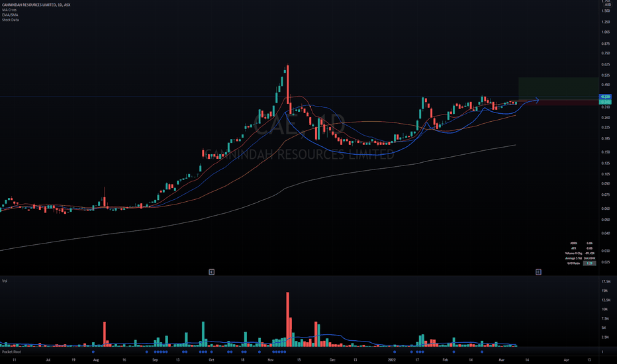Click the 0.025 price level on axis
617x364 pixels.
pyautogui.click(x=606, y=262)
